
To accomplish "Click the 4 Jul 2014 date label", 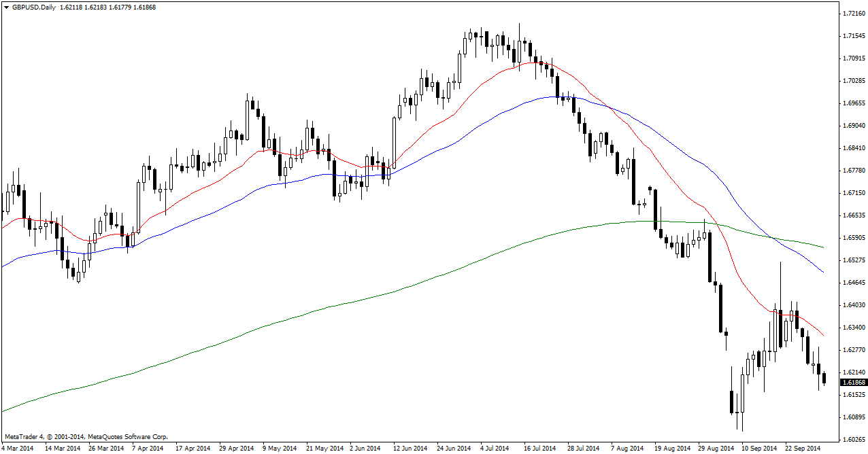I will tap(494, 449).
